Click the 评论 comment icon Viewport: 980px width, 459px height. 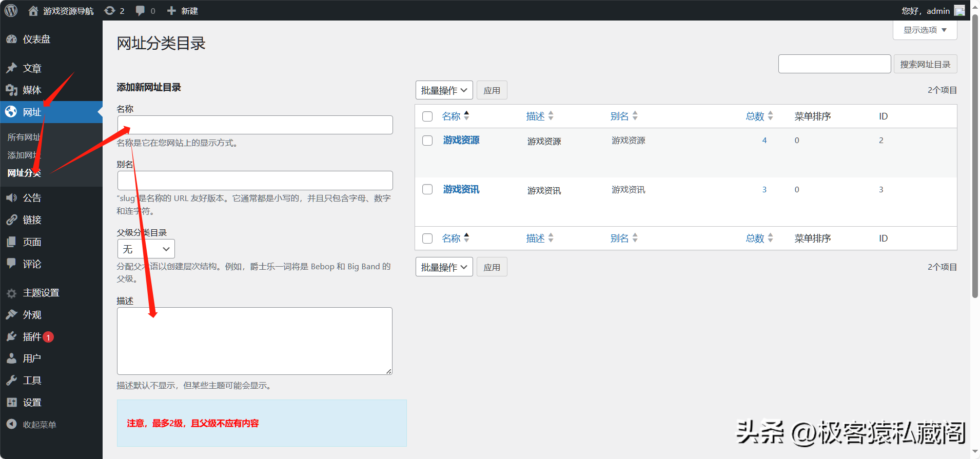click(x=11, y=264)
